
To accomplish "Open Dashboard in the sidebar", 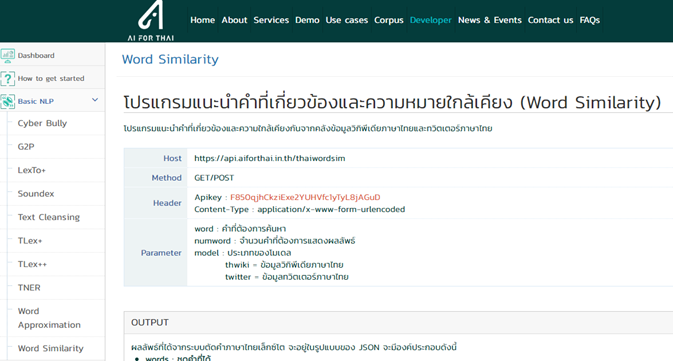I will (x=36, y=55).
